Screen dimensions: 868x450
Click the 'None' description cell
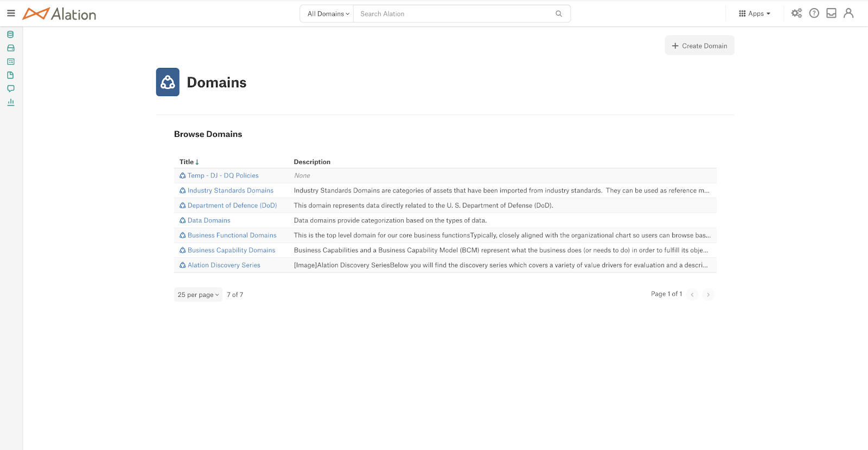pyautogui.click(x=302, y=175)
